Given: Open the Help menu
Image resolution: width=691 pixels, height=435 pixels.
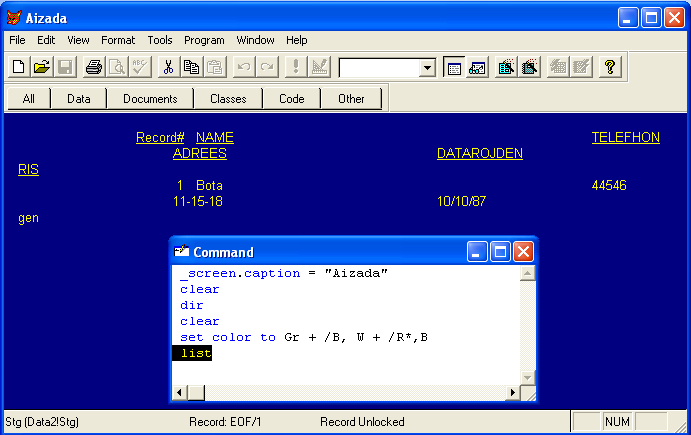Looking at the screenshot, I should coord(296,40).
